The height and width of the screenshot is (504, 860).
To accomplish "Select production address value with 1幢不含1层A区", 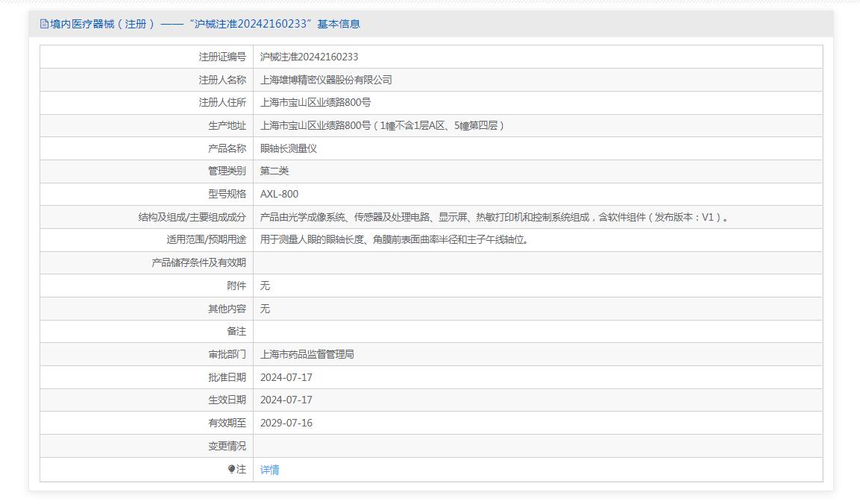I will click(x=382, y=125).
